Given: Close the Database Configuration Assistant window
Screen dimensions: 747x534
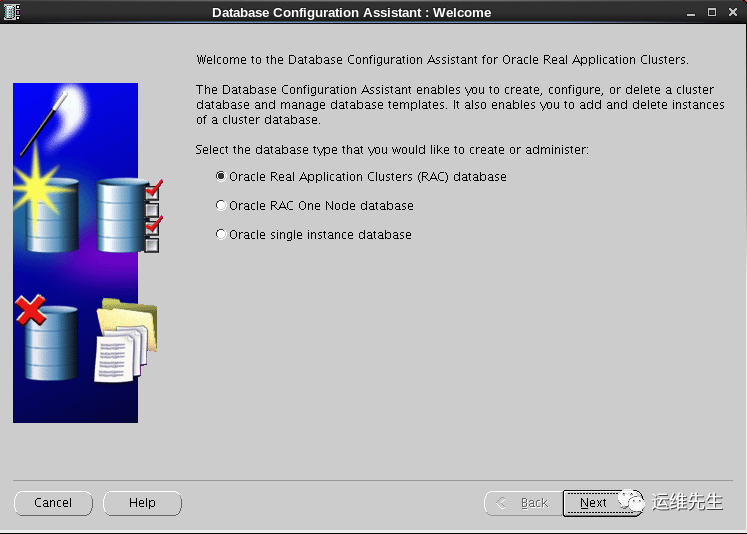Looking at the screenshot, I should (x=733, y=12).
